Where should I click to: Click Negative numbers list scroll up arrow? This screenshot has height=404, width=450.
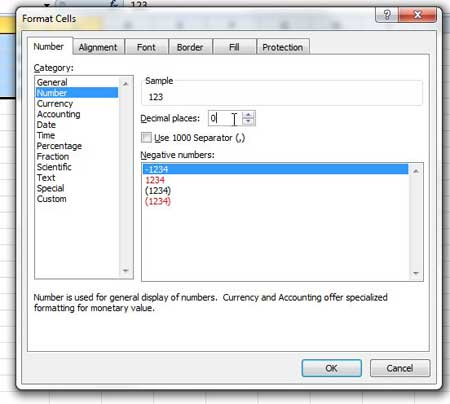tap(416, 171)
